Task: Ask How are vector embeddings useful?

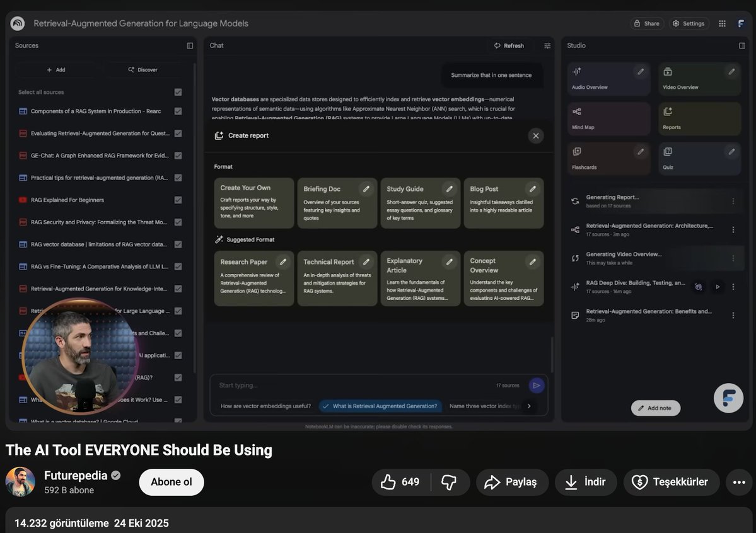Action: coord(265,406)
